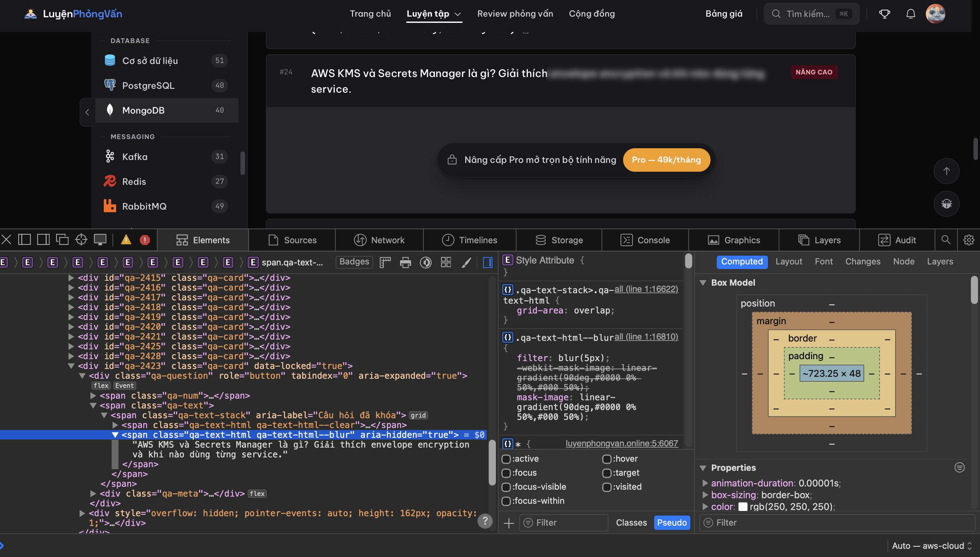Open the luyenphongvan.online:5:6067 source link
This screenshot has height=557, width=980.
click(622, 443)
